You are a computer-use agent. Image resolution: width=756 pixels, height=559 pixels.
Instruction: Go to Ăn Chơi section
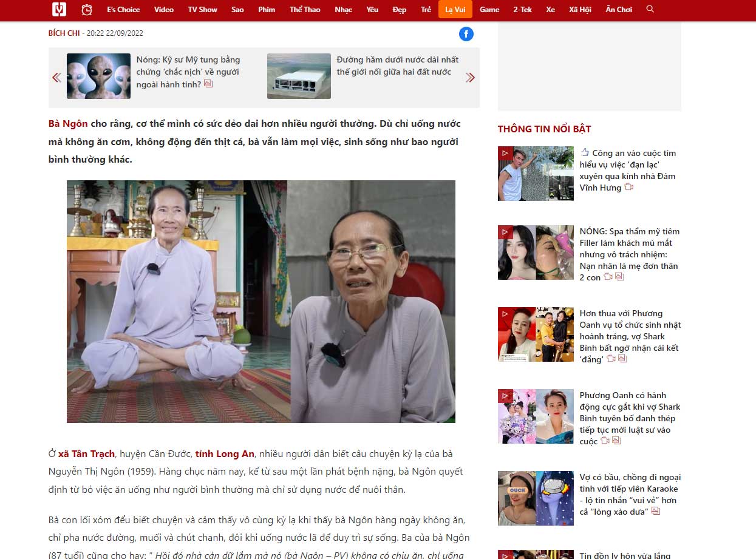[x=619, y=9]
